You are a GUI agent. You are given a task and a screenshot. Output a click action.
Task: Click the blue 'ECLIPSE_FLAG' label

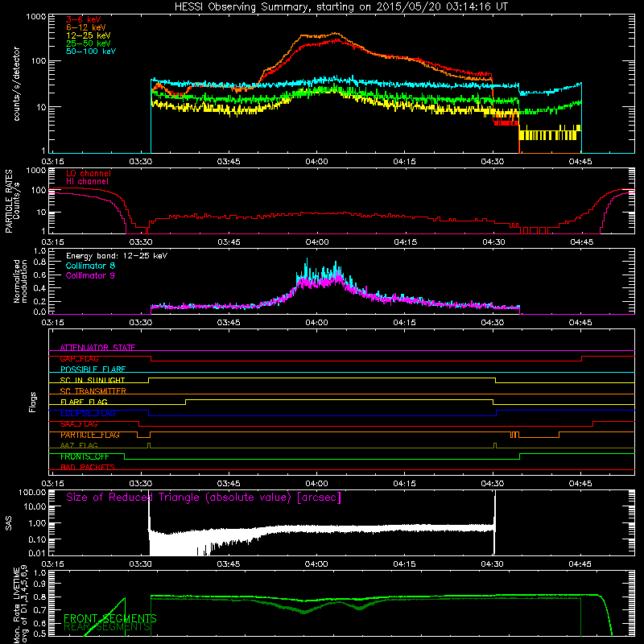pyautogui.click(x=88, y=413)
